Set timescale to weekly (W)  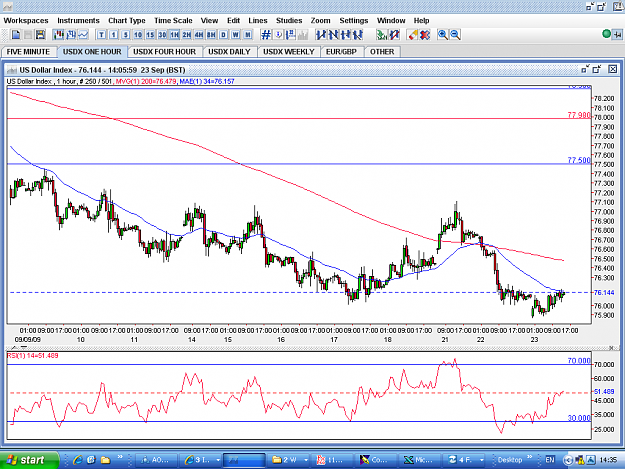pyautogui.click(x=236, y=35)
